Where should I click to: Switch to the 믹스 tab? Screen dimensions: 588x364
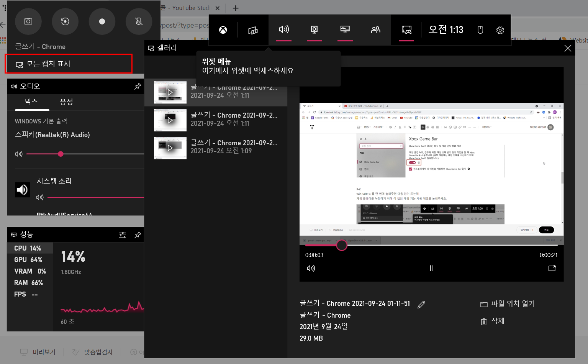pos(31,102)
